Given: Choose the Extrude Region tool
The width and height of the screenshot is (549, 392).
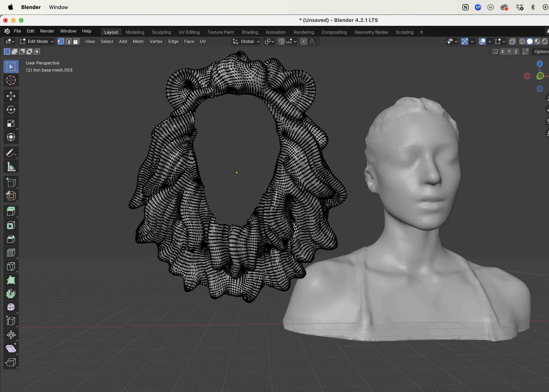Looking at the screenshot, I should coord(11,211).
